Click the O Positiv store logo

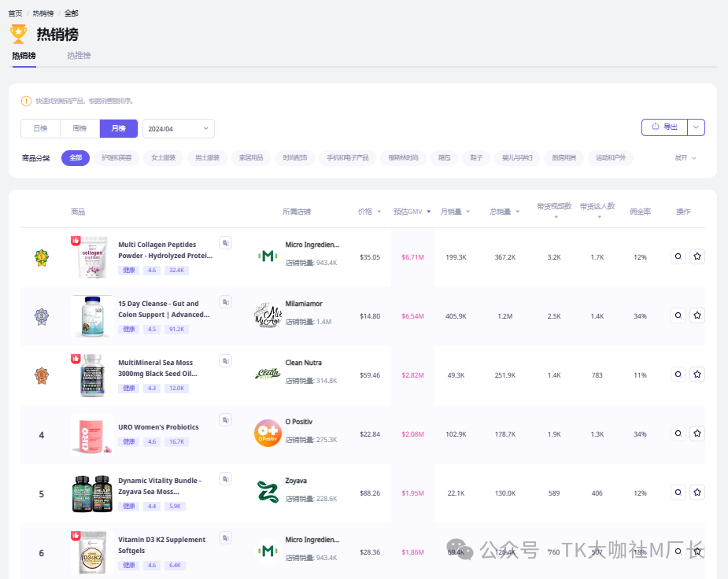coord(268,433)
